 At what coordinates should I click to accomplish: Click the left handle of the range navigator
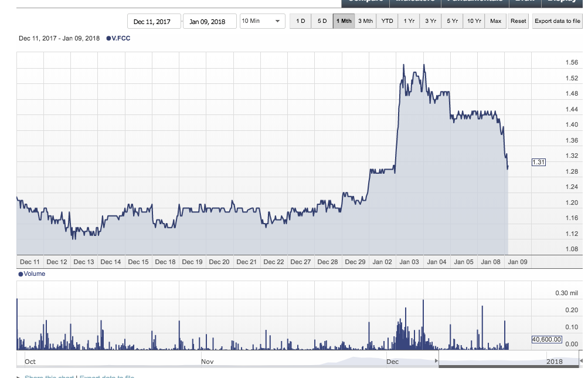click(x=436, y=360)
